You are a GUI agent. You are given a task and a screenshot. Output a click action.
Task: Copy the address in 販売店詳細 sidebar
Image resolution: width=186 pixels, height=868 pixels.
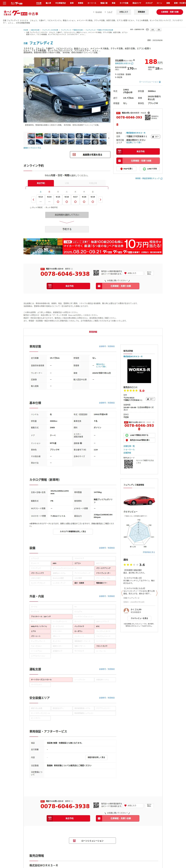[150, 399]
